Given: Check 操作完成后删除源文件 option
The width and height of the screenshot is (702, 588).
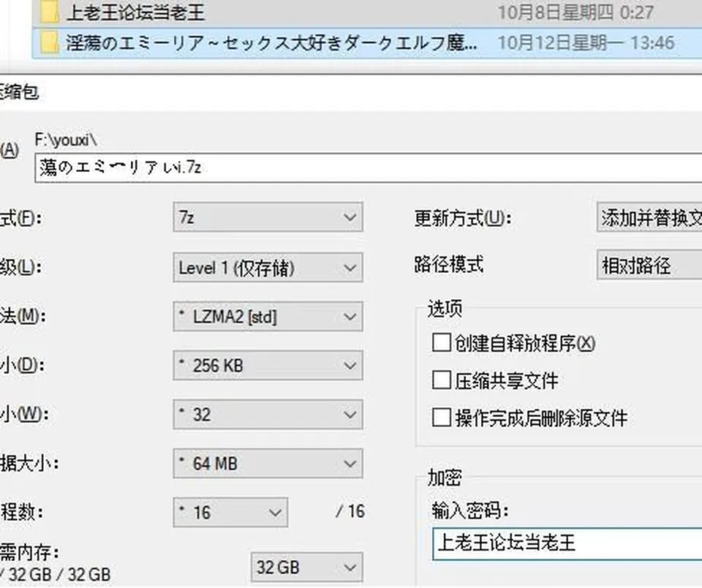Looking at the screenshot, I should 442,418.
